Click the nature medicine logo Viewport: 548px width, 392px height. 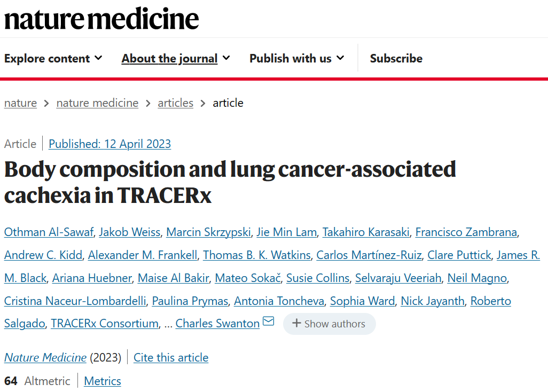point(101,19)
